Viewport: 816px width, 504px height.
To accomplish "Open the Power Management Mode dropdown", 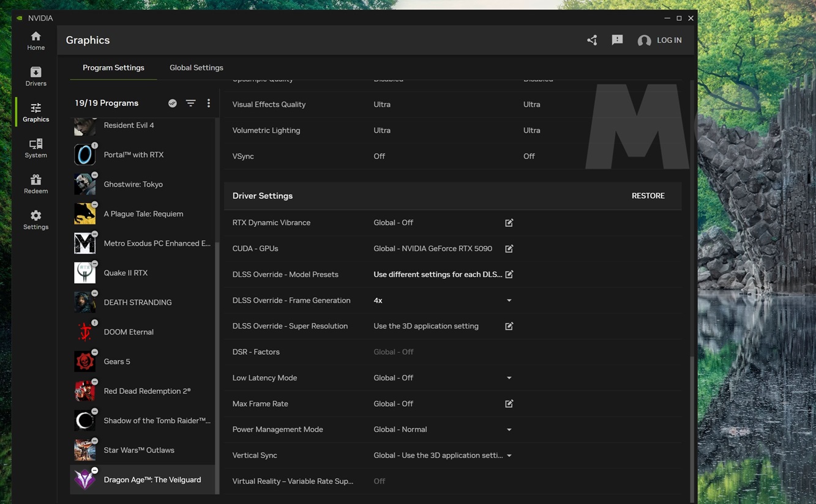I will [x=509, y=429].
